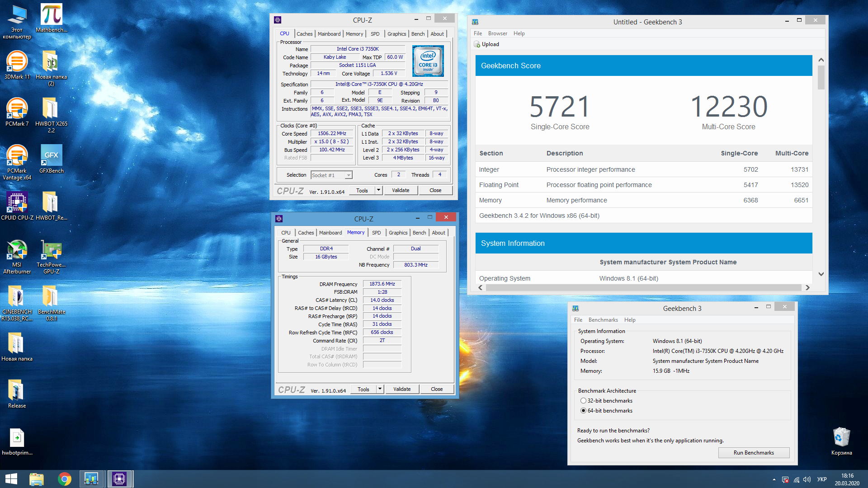Open the hwbotprim file icon on the desktop
This screenshot has height=488, width=868.
[x=17, y=441]
